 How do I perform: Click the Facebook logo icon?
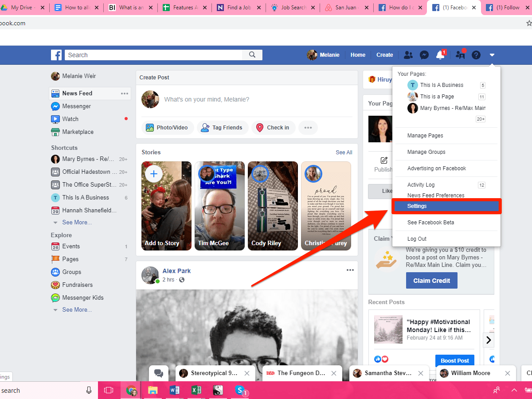click(56, 55)
